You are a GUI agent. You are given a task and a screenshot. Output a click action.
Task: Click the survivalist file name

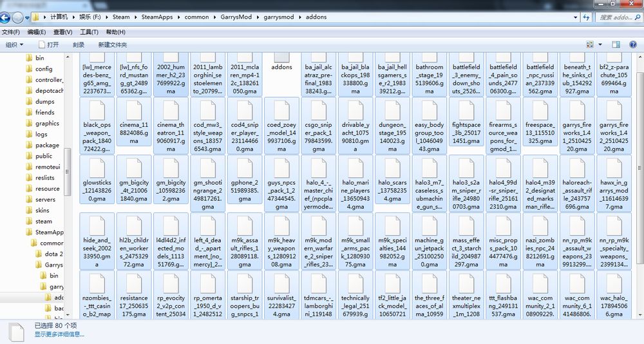[282, 306]
